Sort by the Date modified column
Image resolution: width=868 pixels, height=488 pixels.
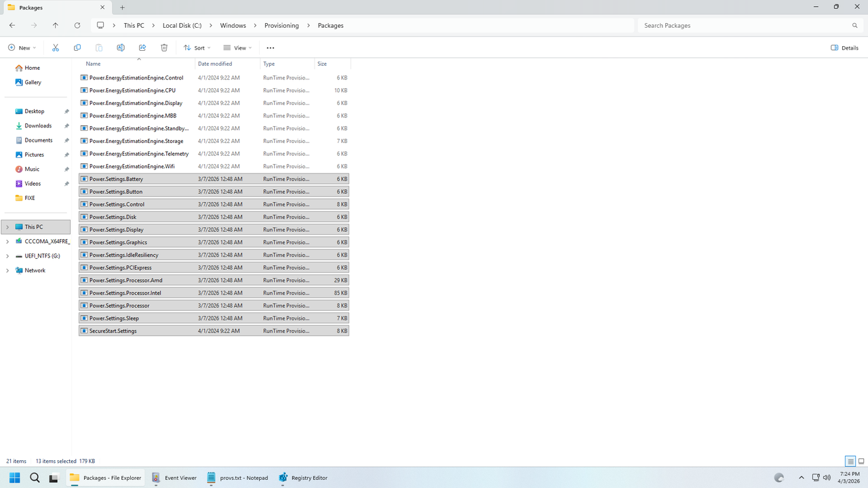pos(228,64)
